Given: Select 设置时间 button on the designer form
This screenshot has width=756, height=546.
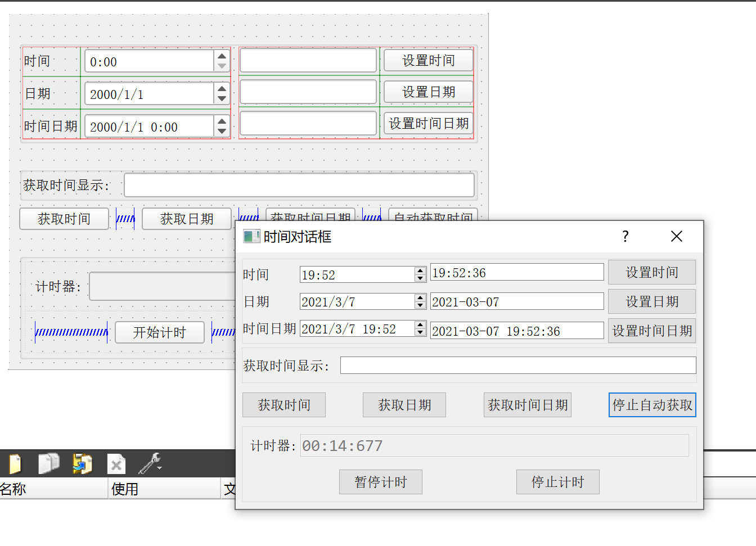Looking at the screenshot, I should coord(429,60).
